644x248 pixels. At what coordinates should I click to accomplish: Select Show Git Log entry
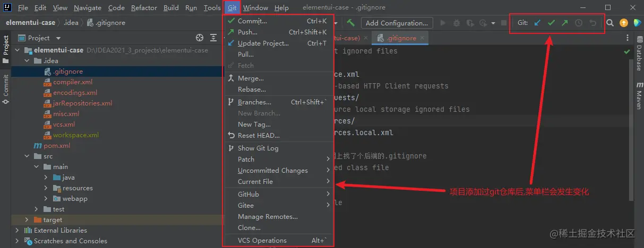[x=278, y=148]
